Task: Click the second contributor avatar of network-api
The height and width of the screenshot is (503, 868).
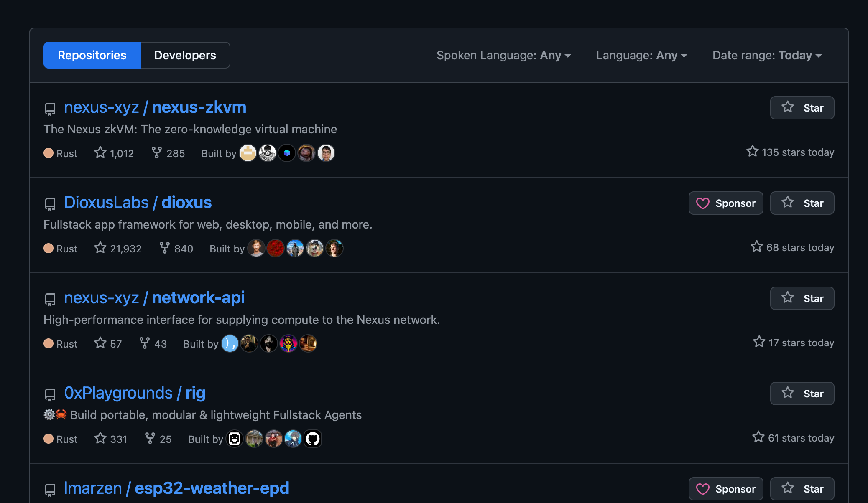Action: [x=249, y=344]
